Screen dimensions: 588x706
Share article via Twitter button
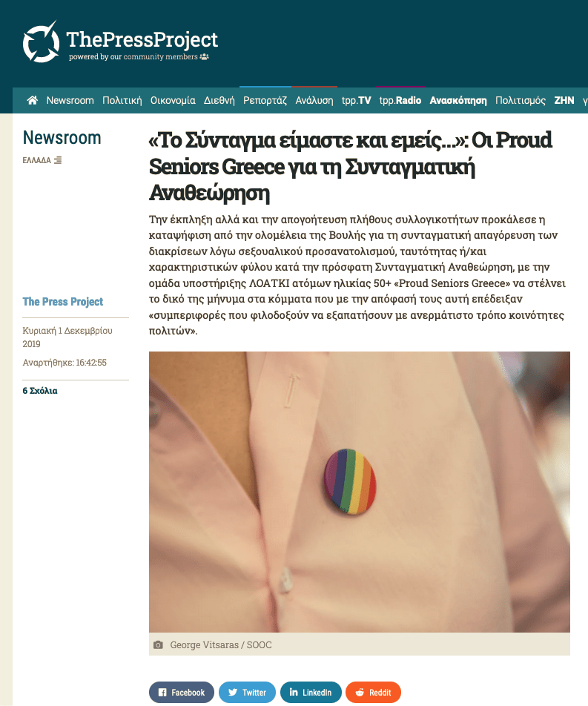click(x=247, y=692)
